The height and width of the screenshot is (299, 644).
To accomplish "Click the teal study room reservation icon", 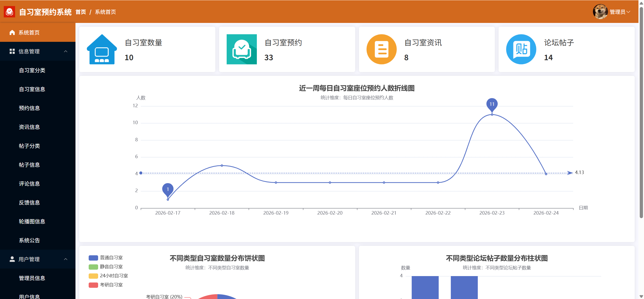I will [x=242, y=49].
